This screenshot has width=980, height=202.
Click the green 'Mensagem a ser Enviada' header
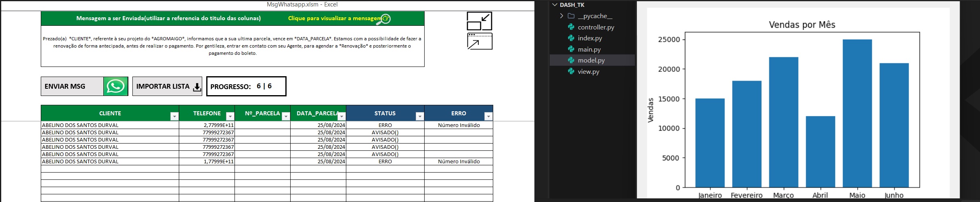(x=168, y=18)
